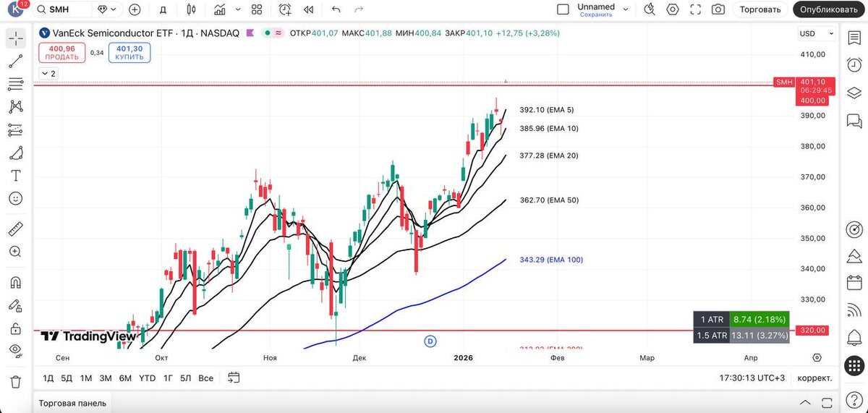Toggle the market status indicator pill

[273, 33]
